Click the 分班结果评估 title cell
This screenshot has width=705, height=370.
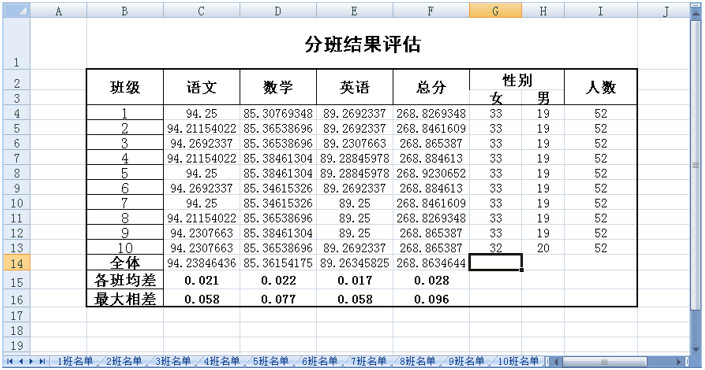point(362,44)
